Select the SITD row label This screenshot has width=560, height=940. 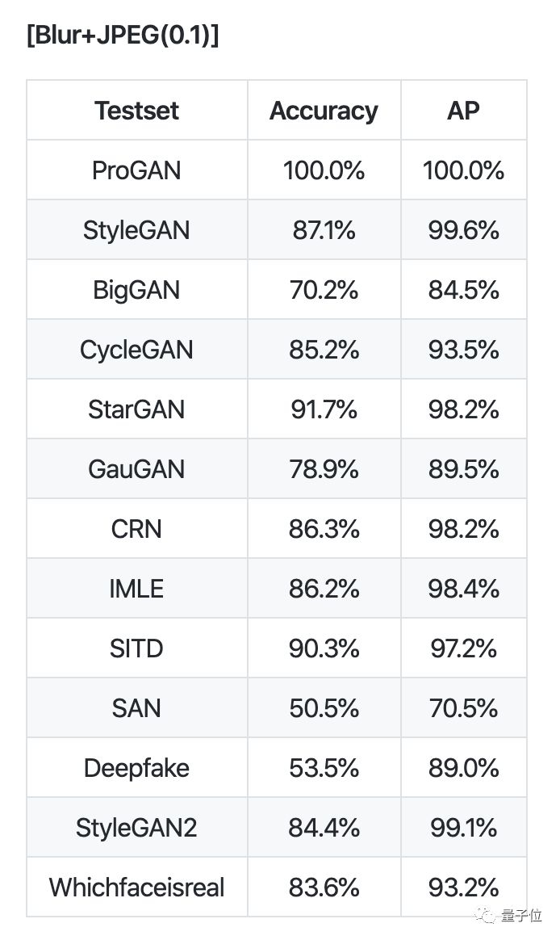(x=137, y=648)
